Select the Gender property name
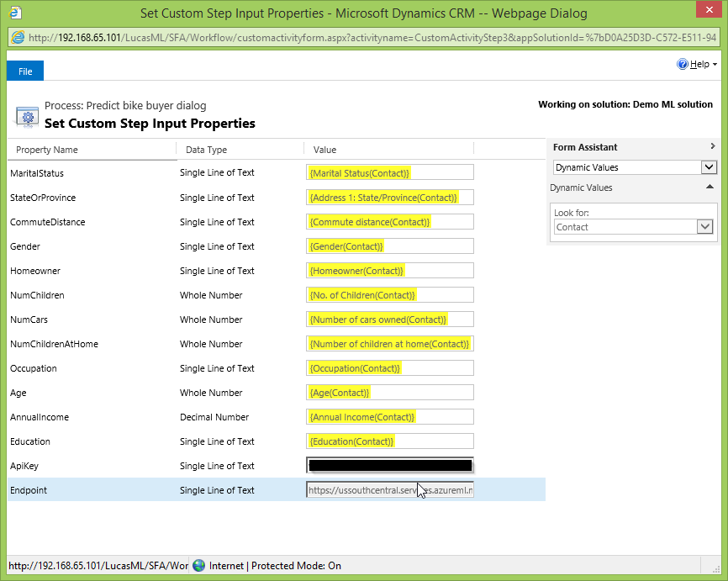Image resolution: width=728 pixels, height=581 pixels. point(25,246)
